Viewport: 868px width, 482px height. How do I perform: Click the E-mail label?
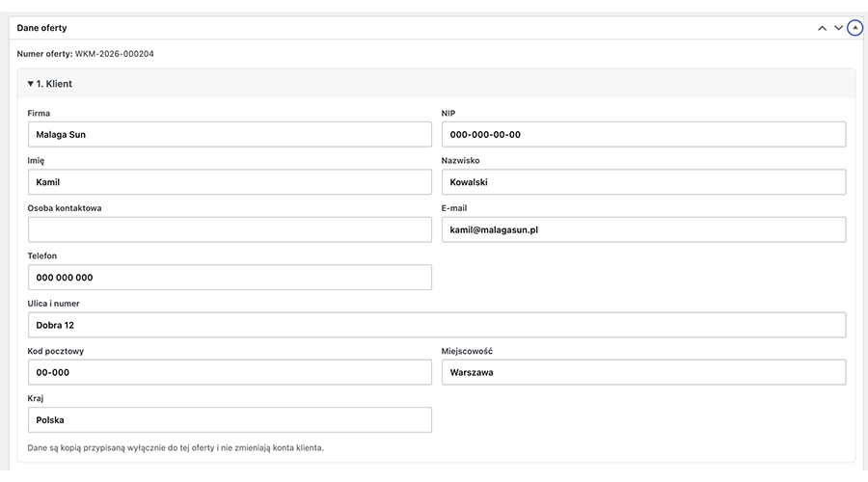(454, 208)
